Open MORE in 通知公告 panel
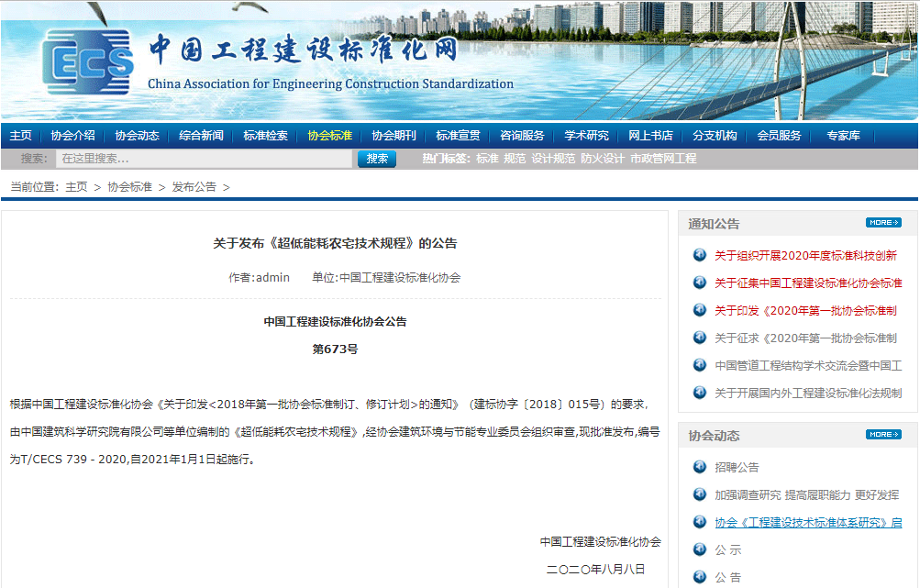Viewport: 920px width, 588px height. coord(883,222)
